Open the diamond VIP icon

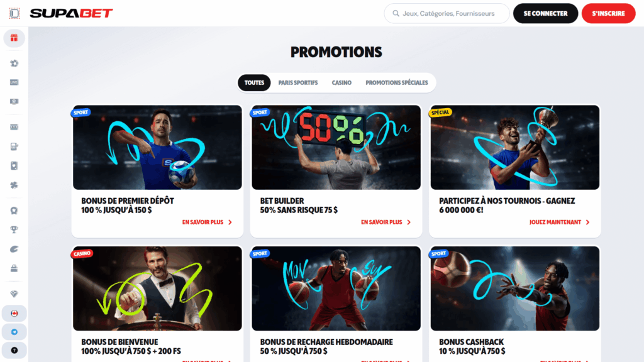(14, 294)
